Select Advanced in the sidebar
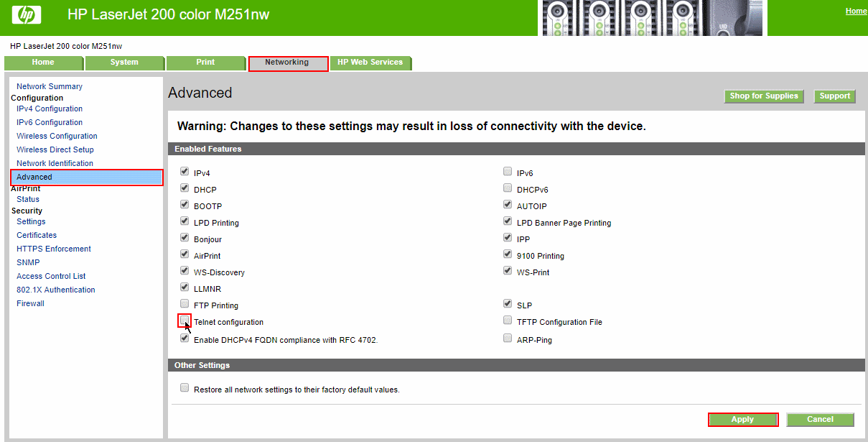This screenshot has width=868, height=442. (87, 177)
